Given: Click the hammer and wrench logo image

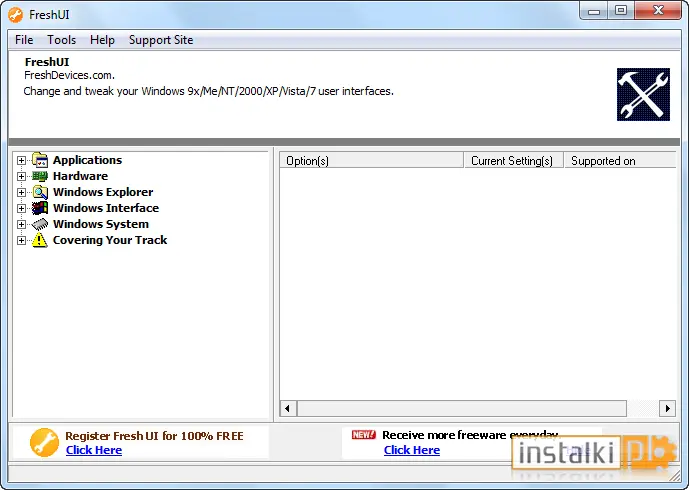Looking at the screenshot, I should pyautogui.click(x=643, y=94).
